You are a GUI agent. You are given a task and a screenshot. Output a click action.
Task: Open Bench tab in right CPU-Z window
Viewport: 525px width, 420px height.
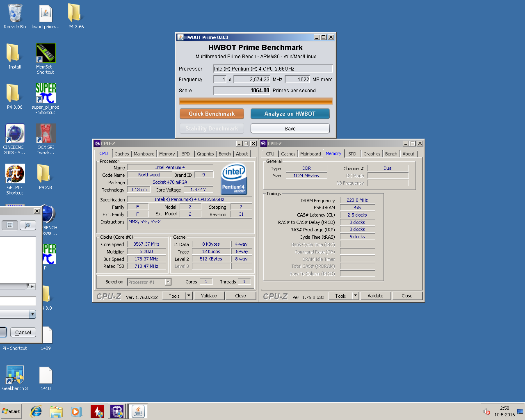click(x=391, y=154)
